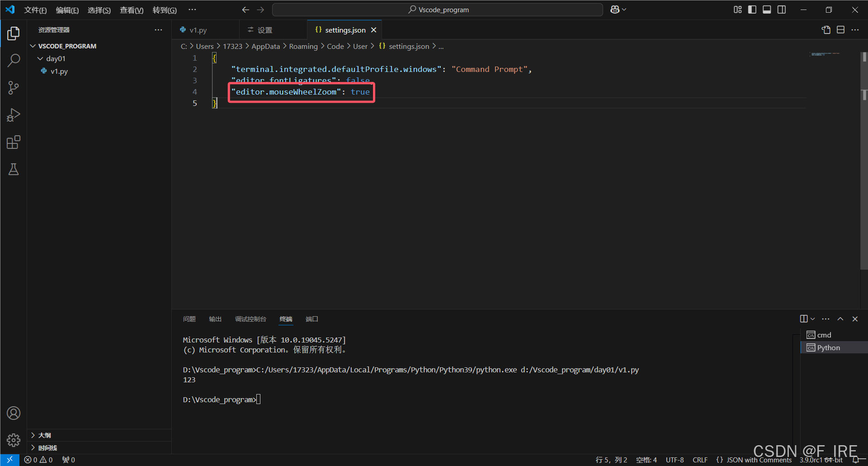This screenshot has width=868, height=466.
Task: Open the Settings UI from the editor toolbar icon
Action: click(826, 30)
